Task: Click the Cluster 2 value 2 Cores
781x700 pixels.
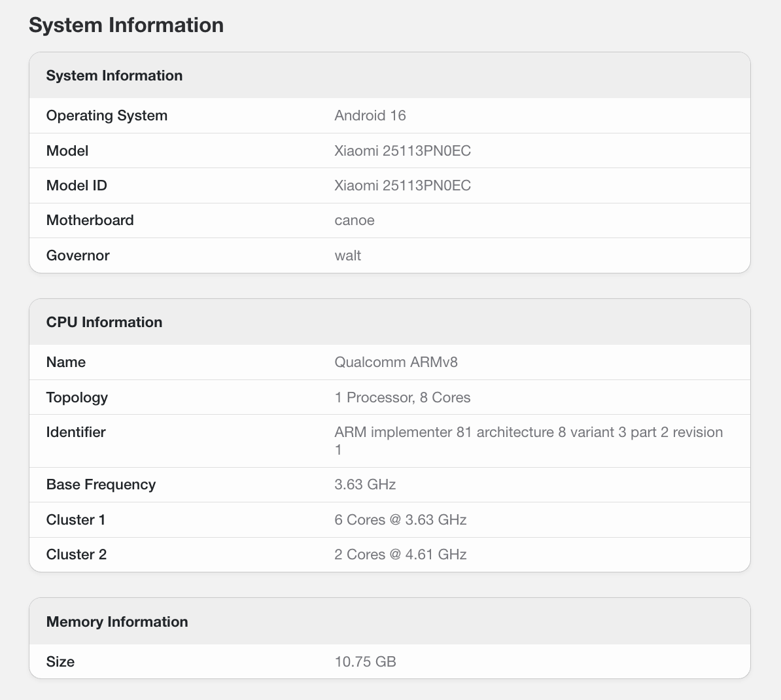Action: pyautogui.click(x=400, y=555)
